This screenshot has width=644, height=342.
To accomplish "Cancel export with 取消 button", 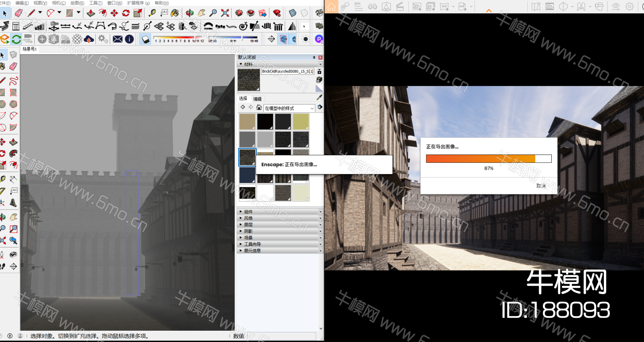I will tap(541, 186).
